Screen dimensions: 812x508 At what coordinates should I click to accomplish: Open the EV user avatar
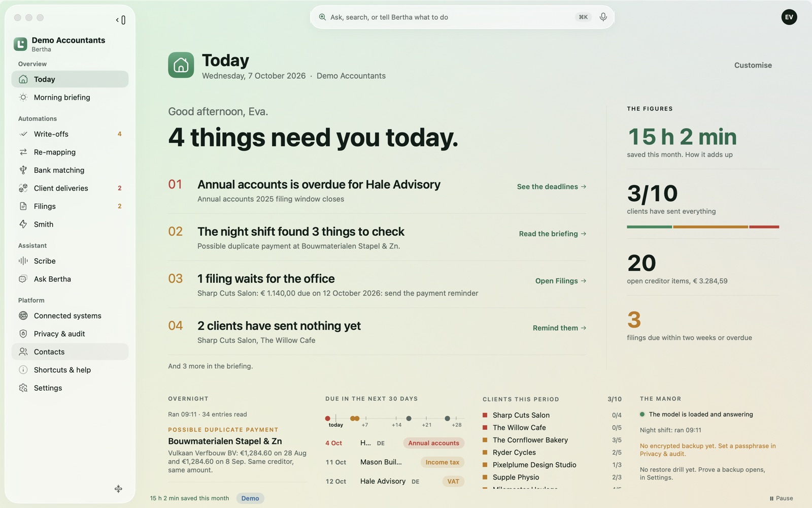click(x=789, y=17)
